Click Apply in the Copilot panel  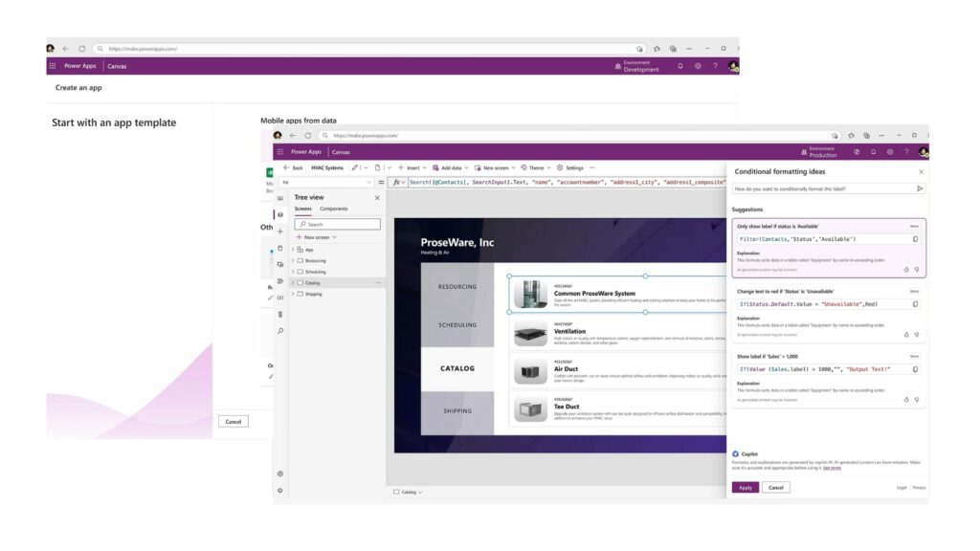[745, 488]
